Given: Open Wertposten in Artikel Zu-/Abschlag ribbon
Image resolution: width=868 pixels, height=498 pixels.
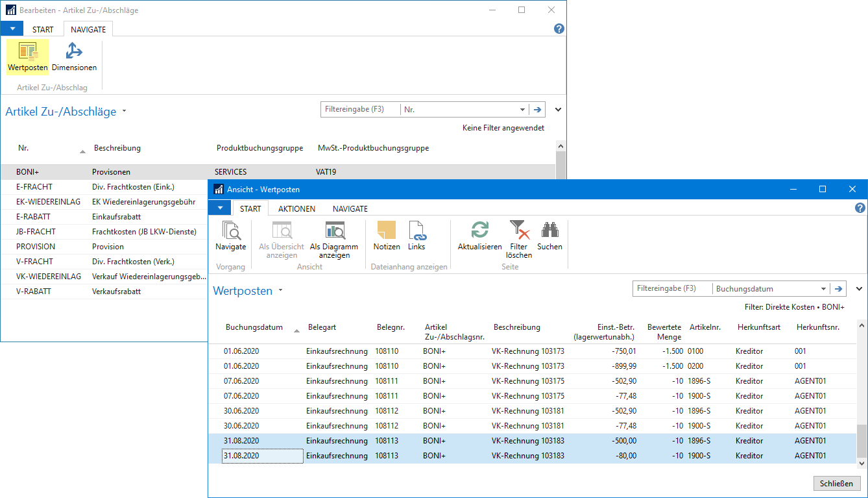Looking at the screenshot, I should pos(27,57).
